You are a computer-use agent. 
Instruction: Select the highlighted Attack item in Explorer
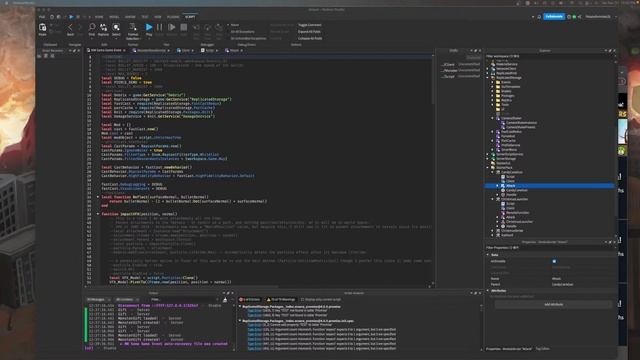pos(549,186)
